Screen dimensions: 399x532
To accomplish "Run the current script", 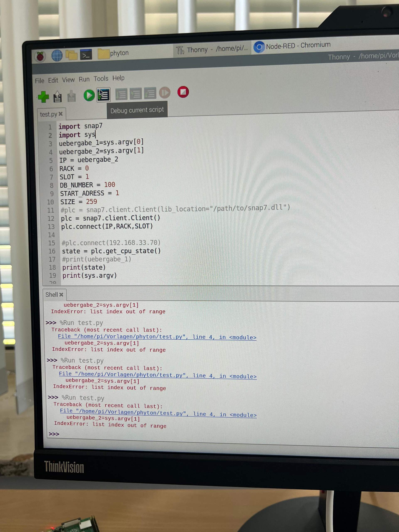I will (x=89, y=95).
